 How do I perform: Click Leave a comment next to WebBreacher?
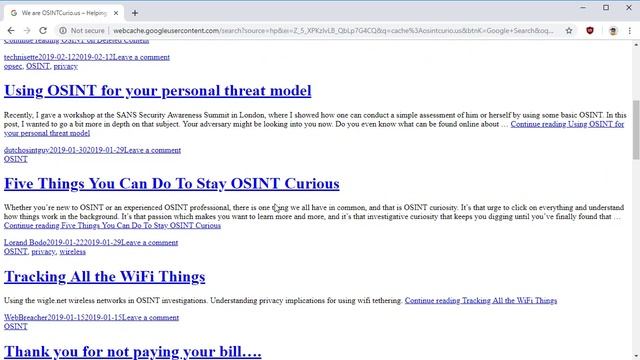pos(150,318)
